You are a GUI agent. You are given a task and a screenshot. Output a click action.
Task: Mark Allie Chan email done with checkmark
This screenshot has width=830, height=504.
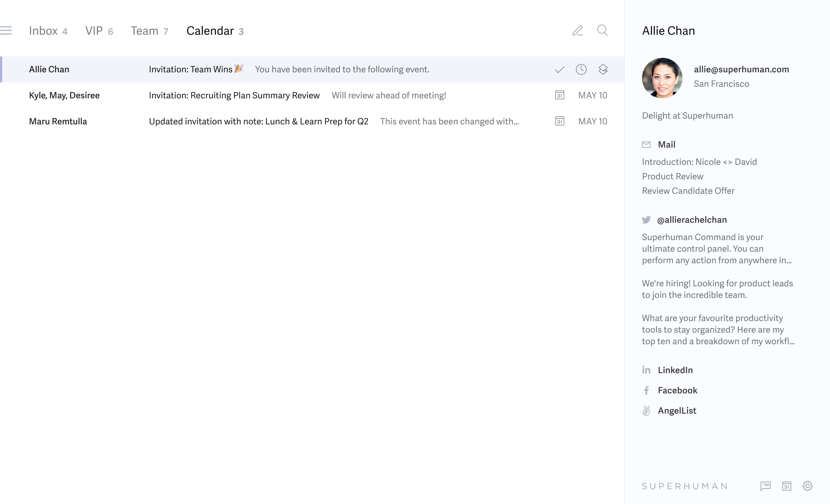(559, 69)
